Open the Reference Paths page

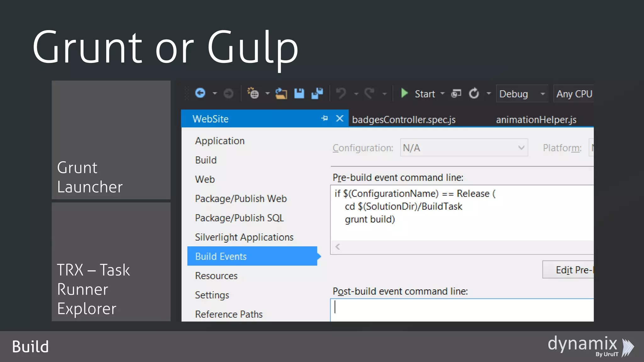(x=229, y=314)
